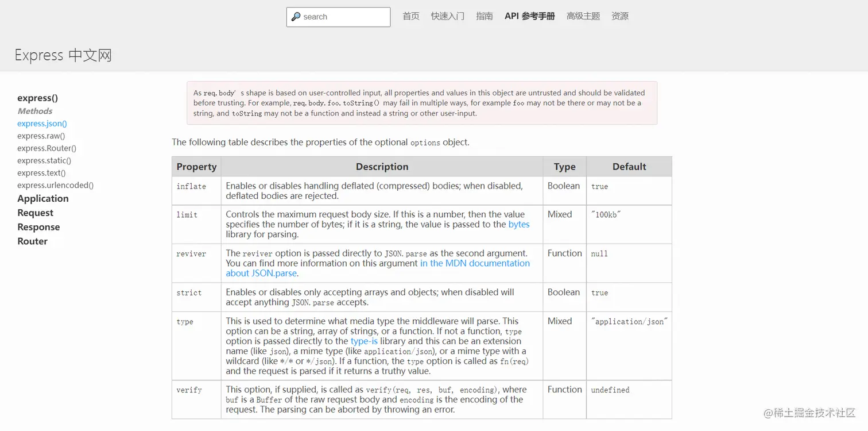Screen dimensions: 868x431
Task: Open the bytes library link
Action: tap(519, 224)
